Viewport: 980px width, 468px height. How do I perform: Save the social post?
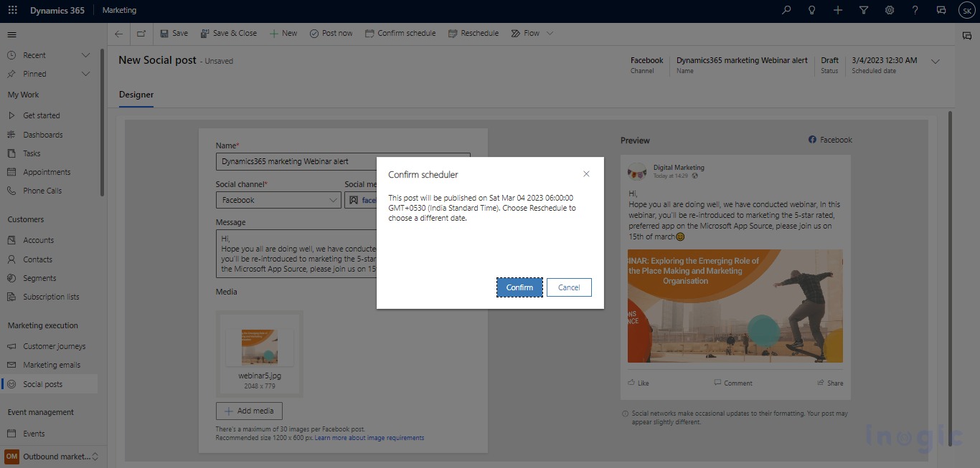(174, 33)
